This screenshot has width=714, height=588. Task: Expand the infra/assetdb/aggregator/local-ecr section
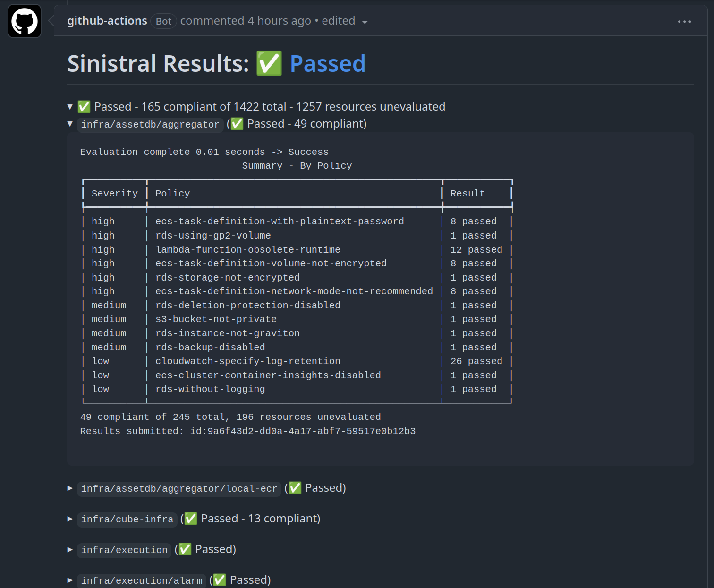coord(69,488)
